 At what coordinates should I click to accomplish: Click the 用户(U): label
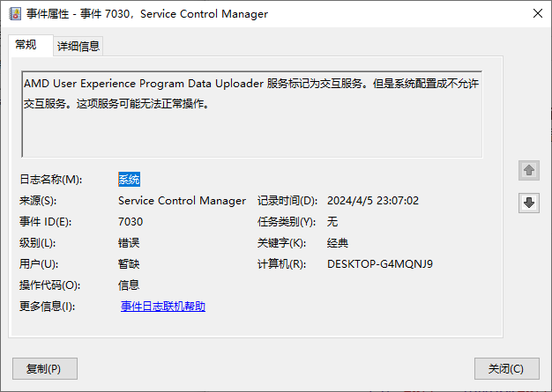(39, 264)
